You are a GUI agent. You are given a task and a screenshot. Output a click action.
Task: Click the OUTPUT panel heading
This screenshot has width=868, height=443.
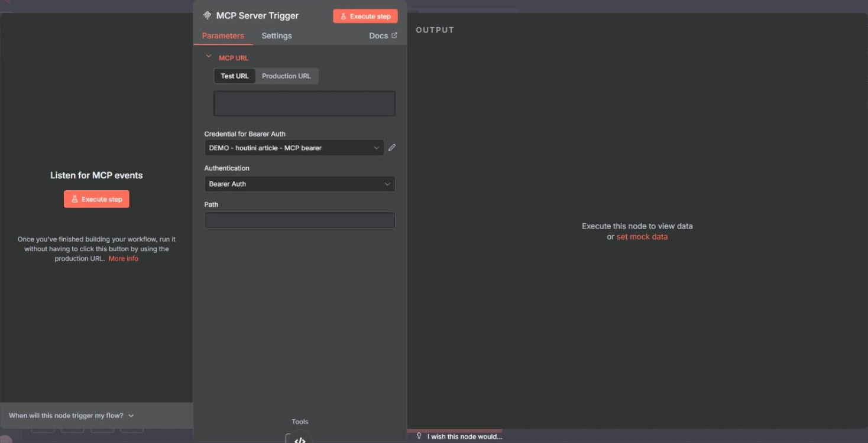pyautogui.click(x=435, y=30)
